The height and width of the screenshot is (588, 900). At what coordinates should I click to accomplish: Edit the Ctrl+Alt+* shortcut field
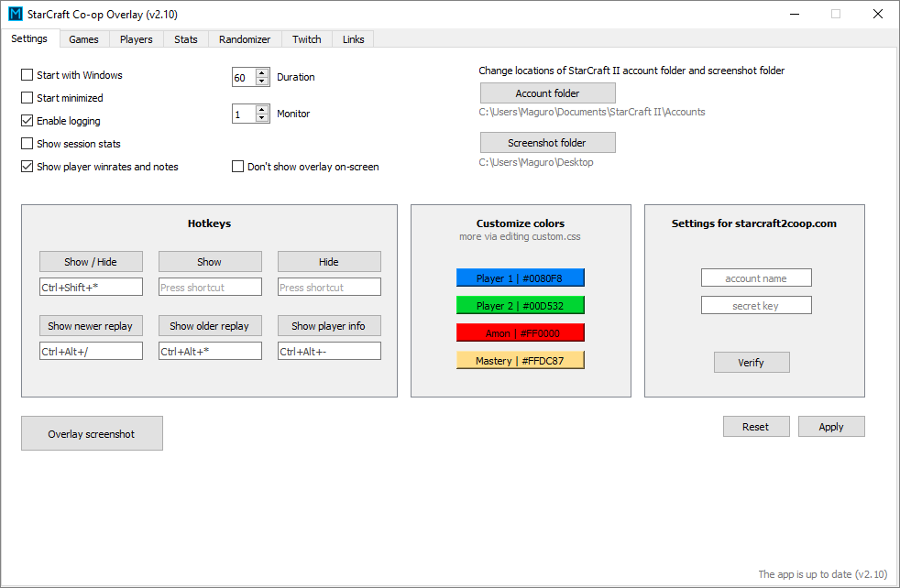tap(210, 351)
